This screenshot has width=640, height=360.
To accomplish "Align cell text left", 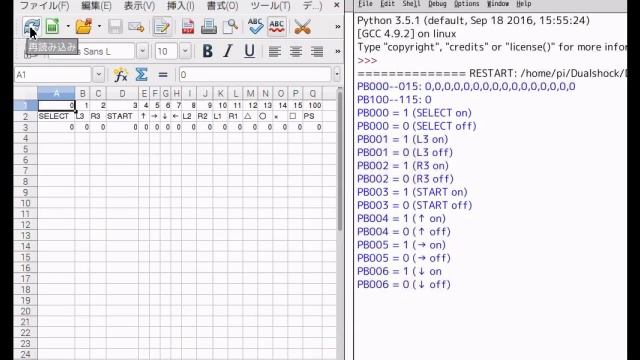I will tap(275, 51).
